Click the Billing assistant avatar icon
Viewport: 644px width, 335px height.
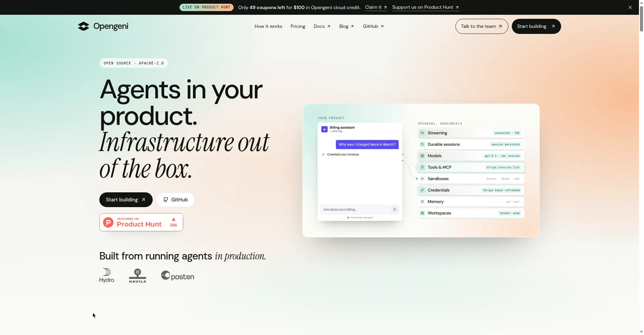[x=324, y=129]
